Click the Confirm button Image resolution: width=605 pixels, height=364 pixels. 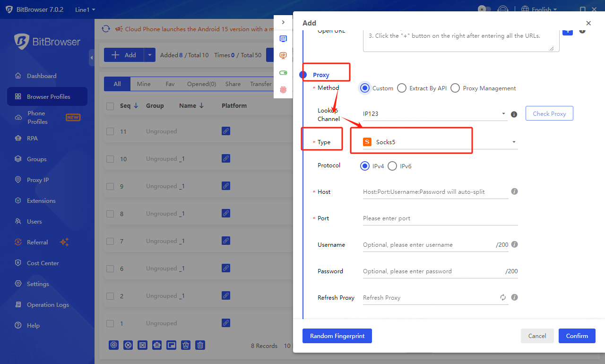577,336
